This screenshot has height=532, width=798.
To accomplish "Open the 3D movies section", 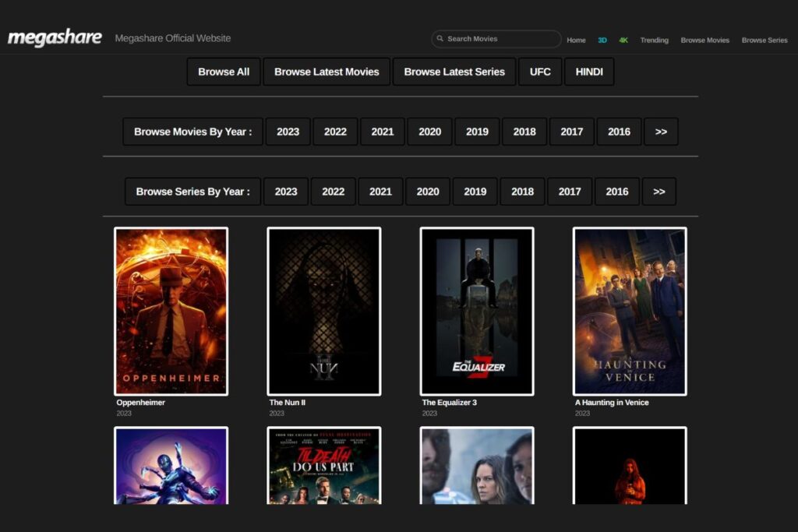I will 602,41.
